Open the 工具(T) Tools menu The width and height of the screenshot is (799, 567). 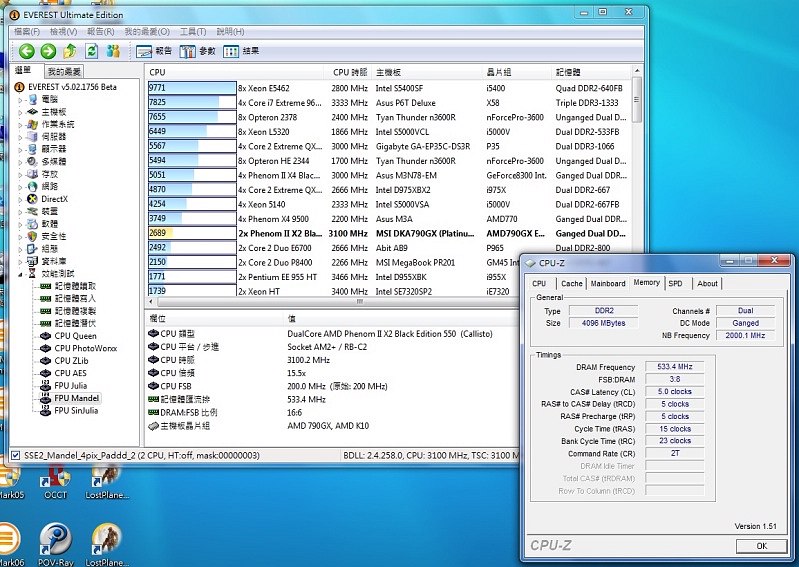pyautogui.click(x=193, y=32)
